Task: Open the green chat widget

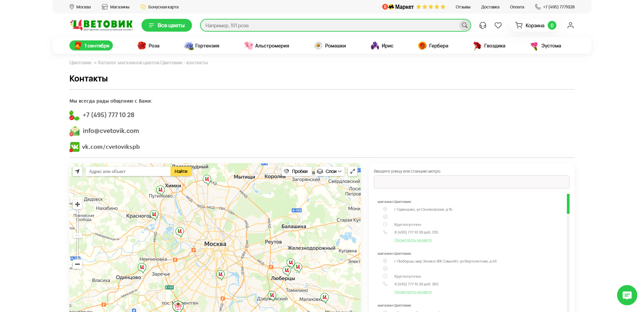Action: pyautogui.click(x=627, y=295)
